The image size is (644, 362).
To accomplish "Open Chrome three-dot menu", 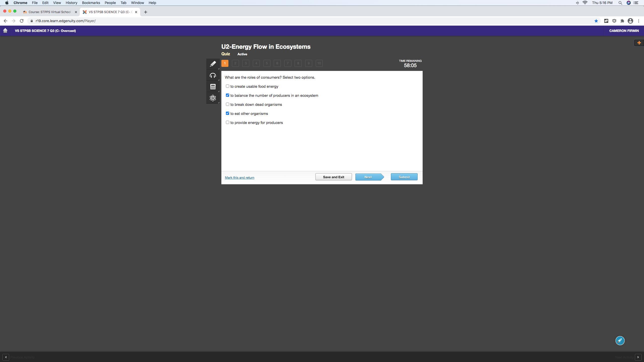I will point(638,21).
